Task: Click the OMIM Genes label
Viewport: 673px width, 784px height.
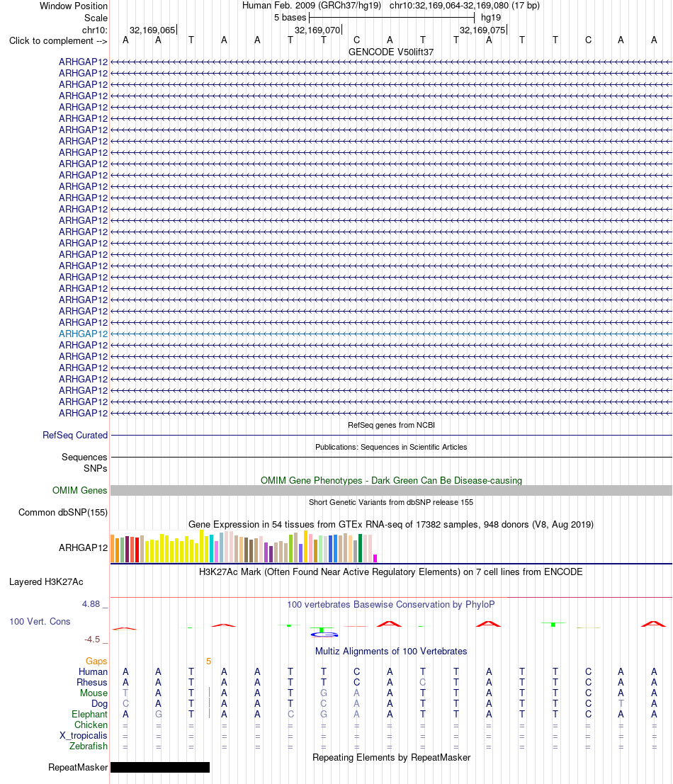Action: [x=79, y=491]
